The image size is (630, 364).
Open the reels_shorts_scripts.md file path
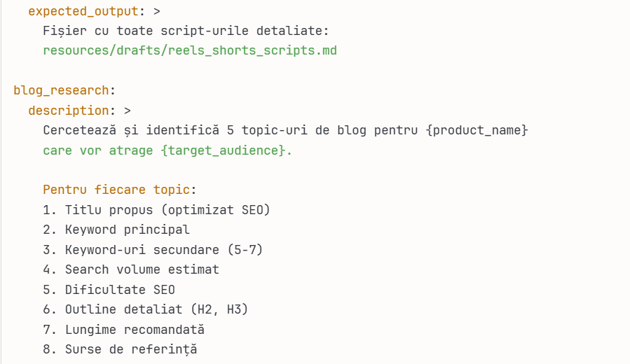(189, 51)
